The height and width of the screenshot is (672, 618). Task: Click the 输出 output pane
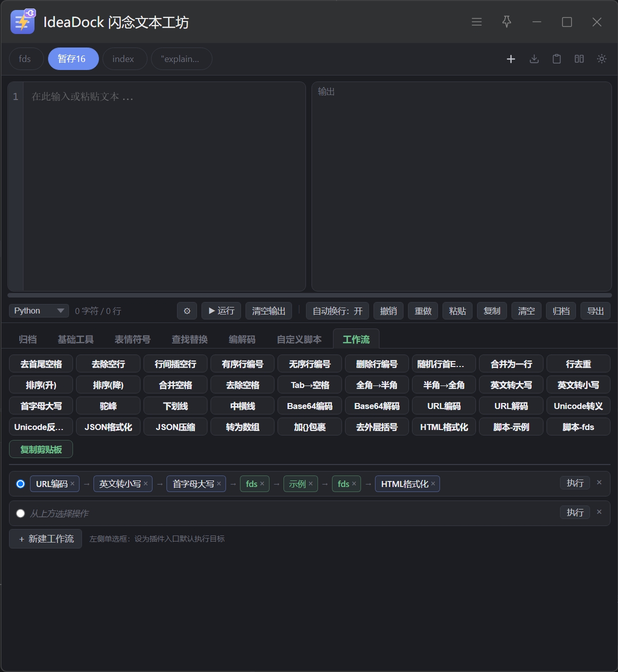(x=461, y=186)
